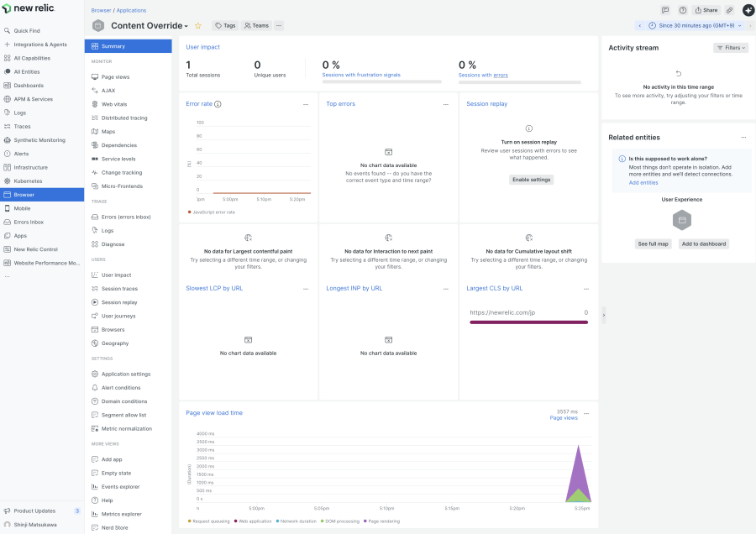Open the New Relic logo home
Image resolution: width=756 pixels, height=534 pixels.
coord(28,8)
